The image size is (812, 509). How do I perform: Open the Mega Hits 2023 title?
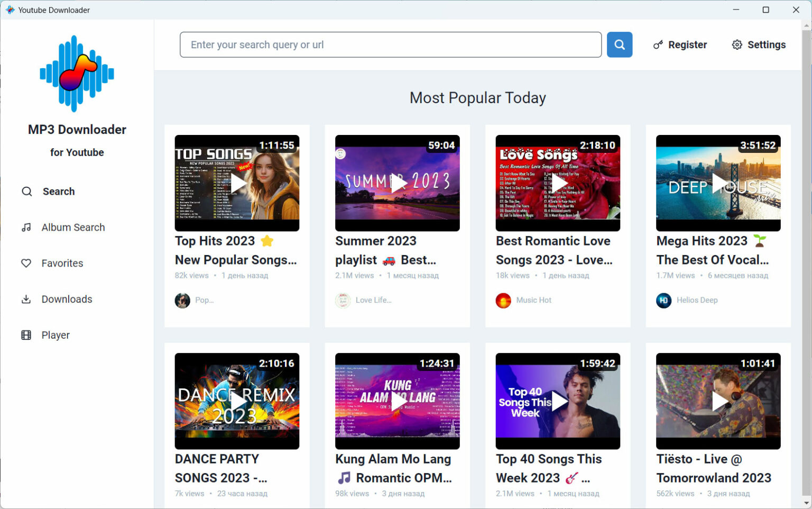[x=713, y=250]
